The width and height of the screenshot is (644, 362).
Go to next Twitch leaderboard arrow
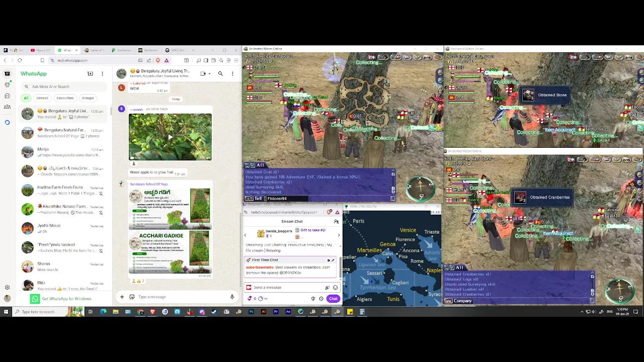339,235
